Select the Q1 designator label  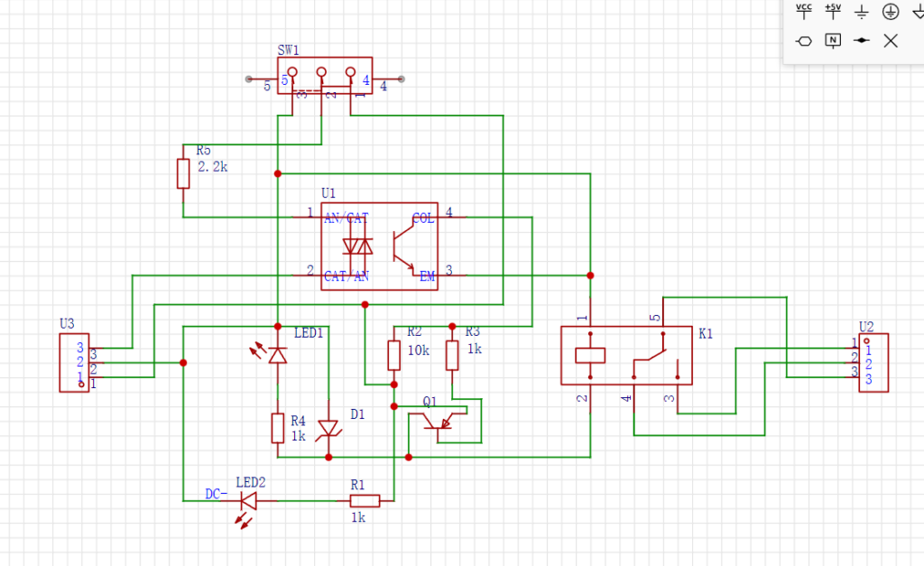pyautogui.click(x=430, y=402)
